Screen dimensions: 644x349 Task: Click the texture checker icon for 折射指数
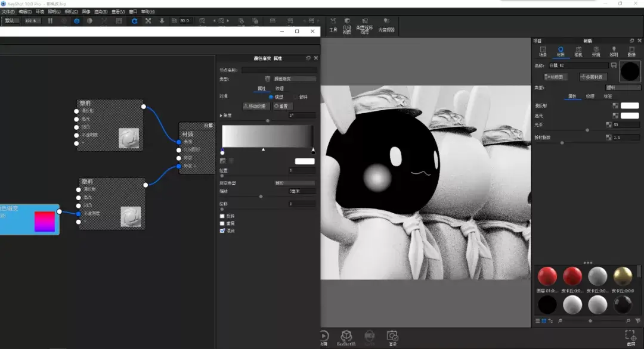tap(609, 138)
